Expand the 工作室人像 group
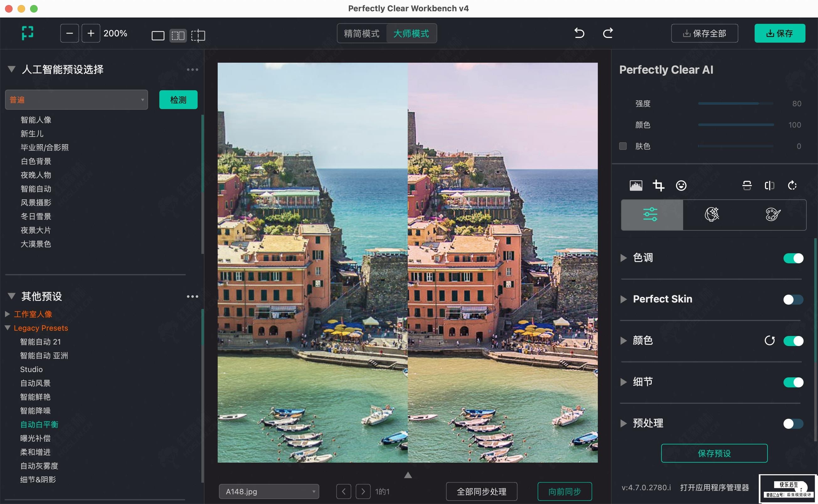The image size is (818, 504). click(7, 314)
